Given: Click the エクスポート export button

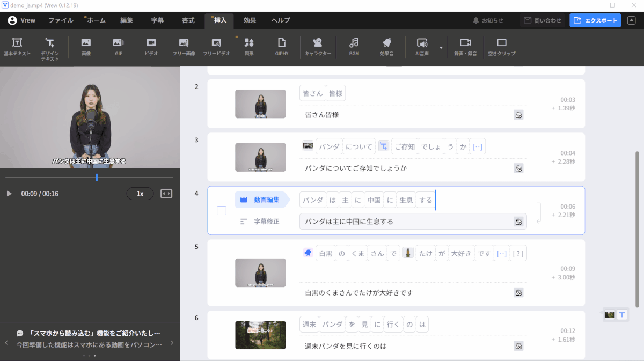Looking at the screenshot, I should click(595, 20).
